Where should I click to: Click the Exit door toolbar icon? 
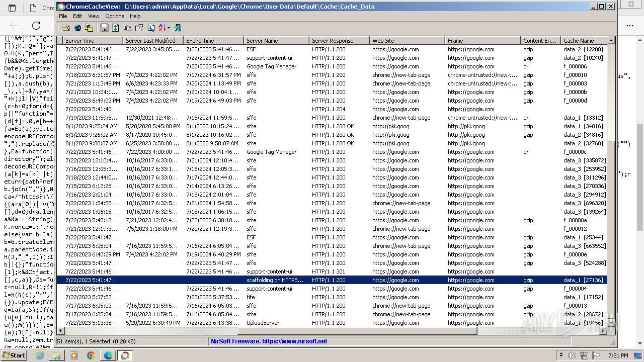point(177,28)
